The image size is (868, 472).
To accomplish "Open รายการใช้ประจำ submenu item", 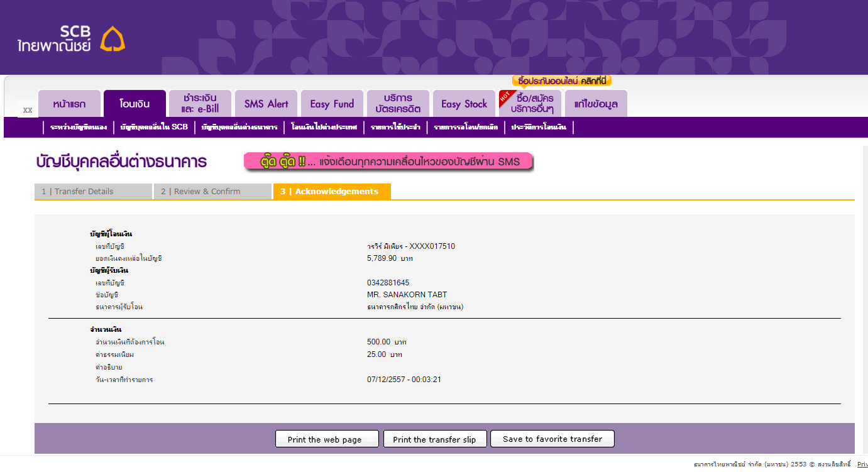I will coord(395,128).
